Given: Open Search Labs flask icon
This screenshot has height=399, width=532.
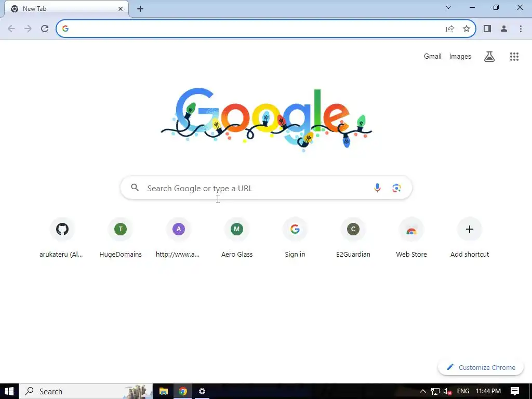Looking at the screenshot, I should click(489, 56).
